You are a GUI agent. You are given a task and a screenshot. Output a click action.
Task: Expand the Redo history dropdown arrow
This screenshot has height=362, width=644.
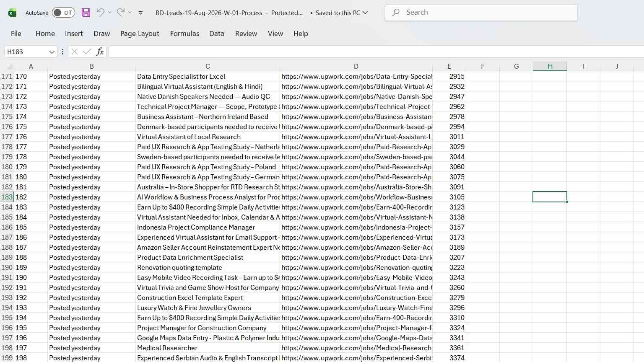[x=130, y=13]
